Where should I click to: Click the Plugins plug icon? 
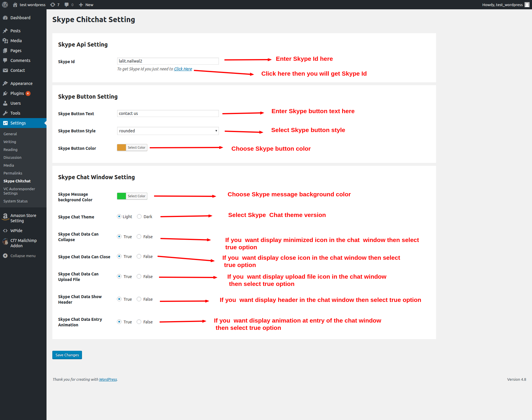pos(5,93)
